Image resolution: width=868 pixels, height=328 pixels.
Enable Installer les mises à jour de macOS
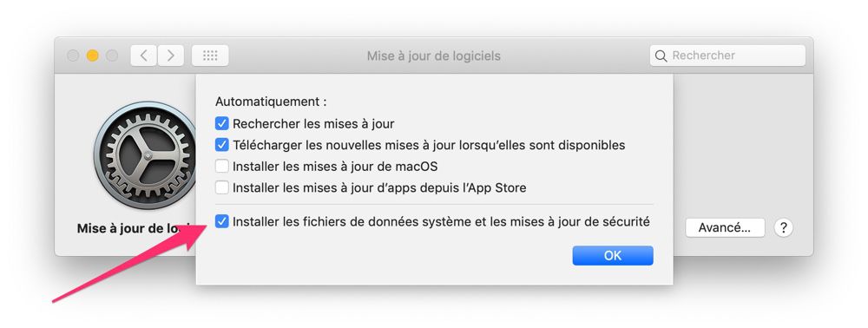[x=222, y=166]
